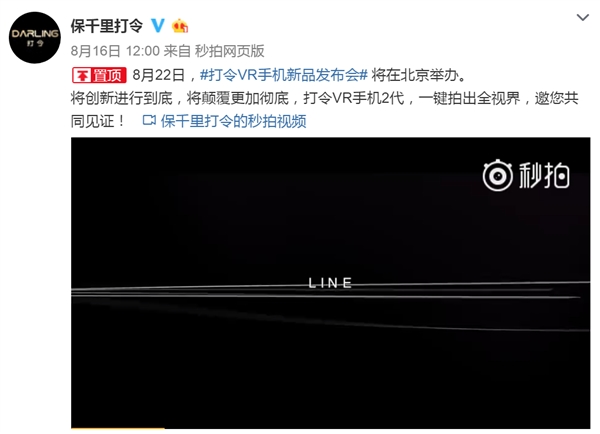
Task: Click the 来自 label beside the timestamp
Action: (x=177, y=51)
